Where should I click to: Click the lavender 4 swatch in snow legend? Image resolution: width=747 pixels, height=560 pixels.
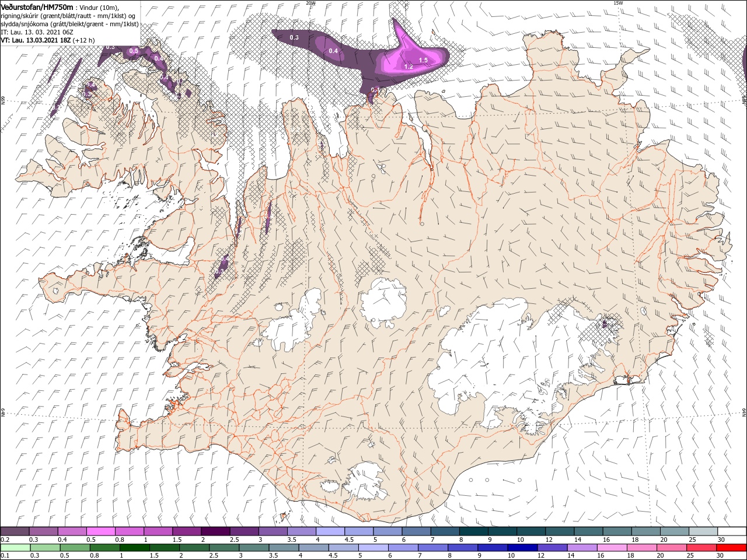click(x=330, y=531)
